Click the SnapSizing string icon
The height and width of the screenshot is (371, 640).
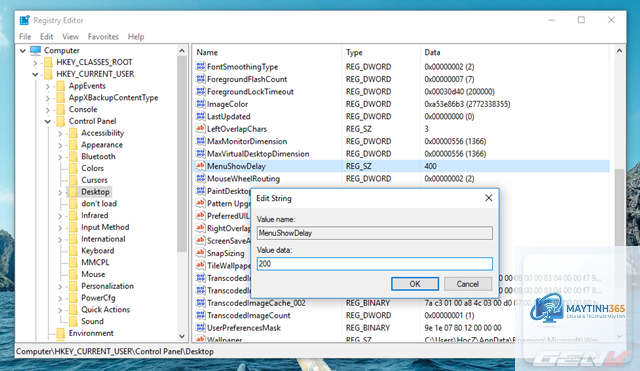(x=200, y=253)
